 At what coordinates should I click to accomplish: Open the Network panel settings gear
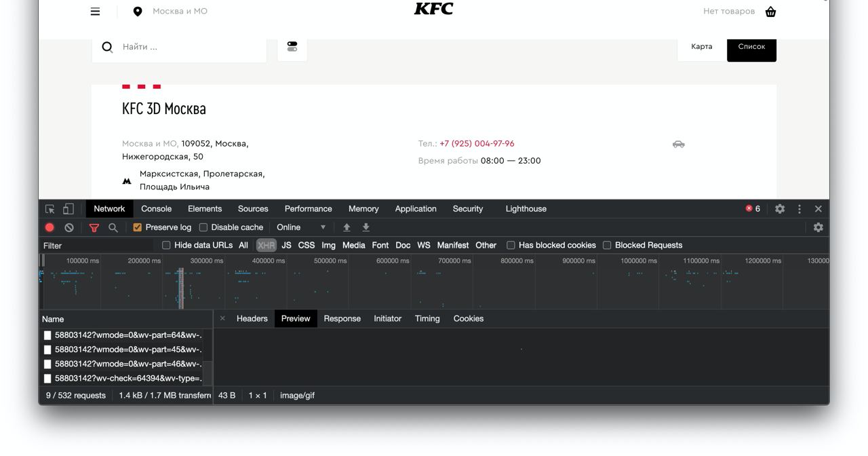coord(818,227)
